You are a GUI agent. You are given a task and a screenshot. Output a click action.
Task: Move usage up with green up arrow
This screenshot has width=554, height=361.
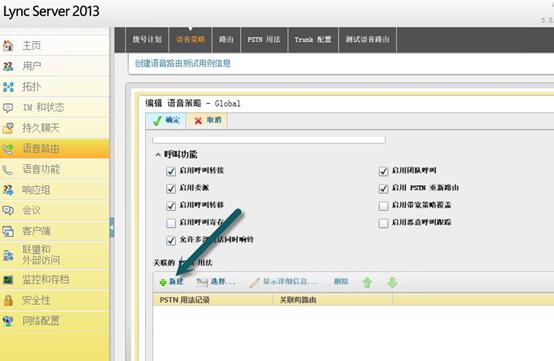367,282
